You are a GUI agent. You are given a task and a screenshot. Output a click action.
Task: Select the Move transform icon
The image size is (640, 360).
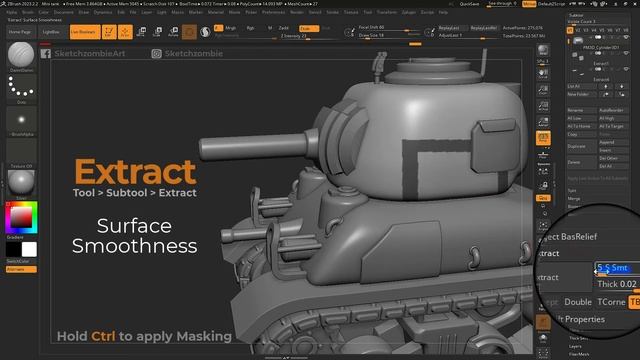[x=142, y=32]
